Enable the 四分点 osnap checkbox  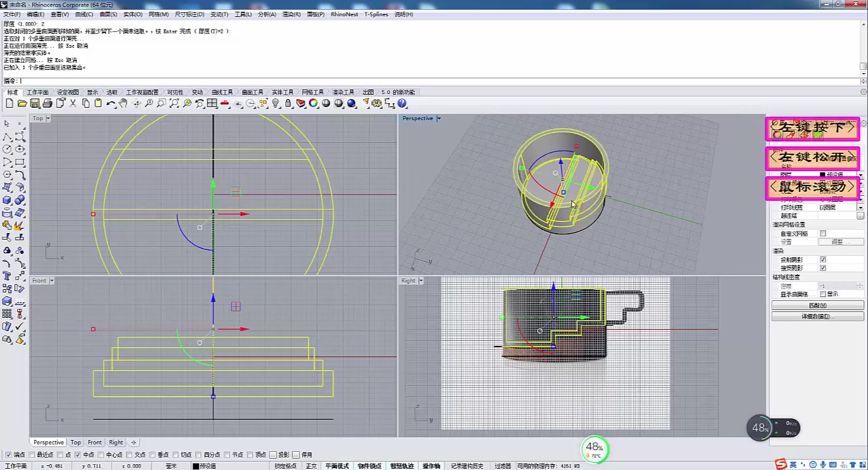pyautogui.click(x=199, y=455)
